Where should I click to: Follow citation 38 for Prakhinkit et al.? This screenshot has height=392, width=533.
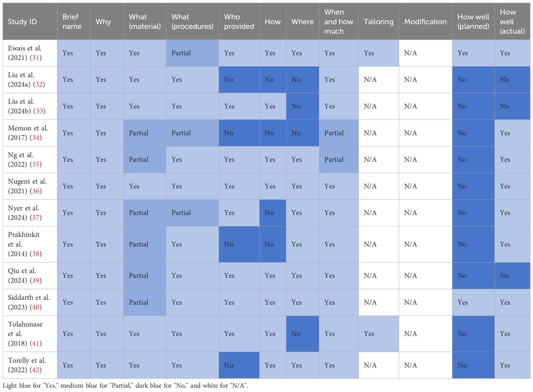(36, 253)
